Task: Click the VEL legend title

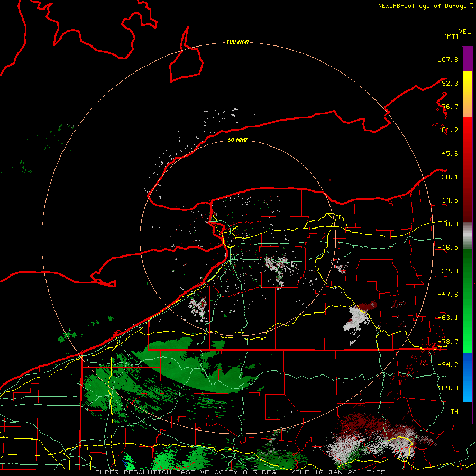Action: pos(464,32)
